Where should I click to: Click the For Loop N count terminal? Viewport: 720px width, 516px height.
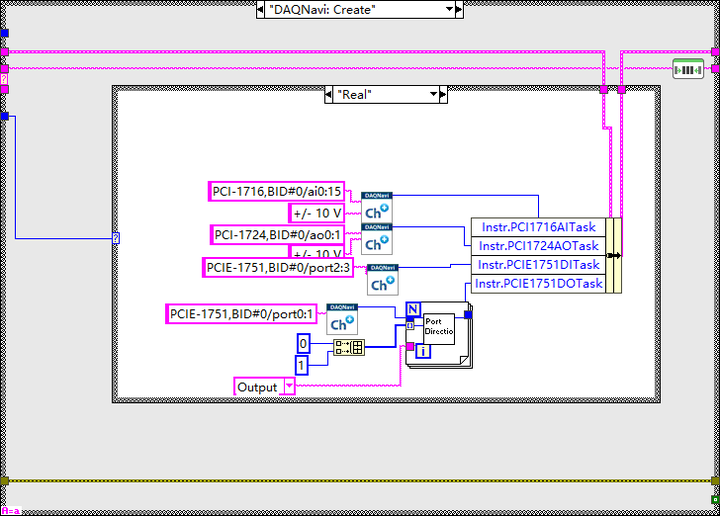(x=413, y=309)
